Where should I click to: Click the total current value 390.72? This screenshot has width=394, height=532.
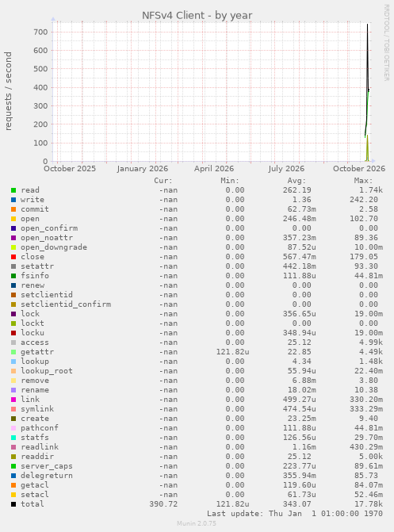coord(163,504)
